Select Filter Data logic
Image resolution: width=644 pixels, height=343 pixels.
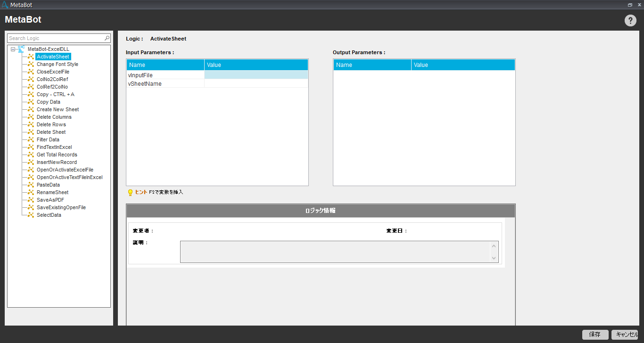click(48, 139)
